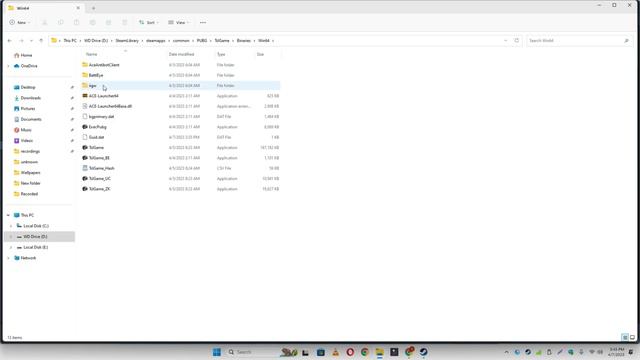Viewport: 640px width, 360px height.
Task: Click the Paste icon in the toolbar
Action: pos(77,22)
